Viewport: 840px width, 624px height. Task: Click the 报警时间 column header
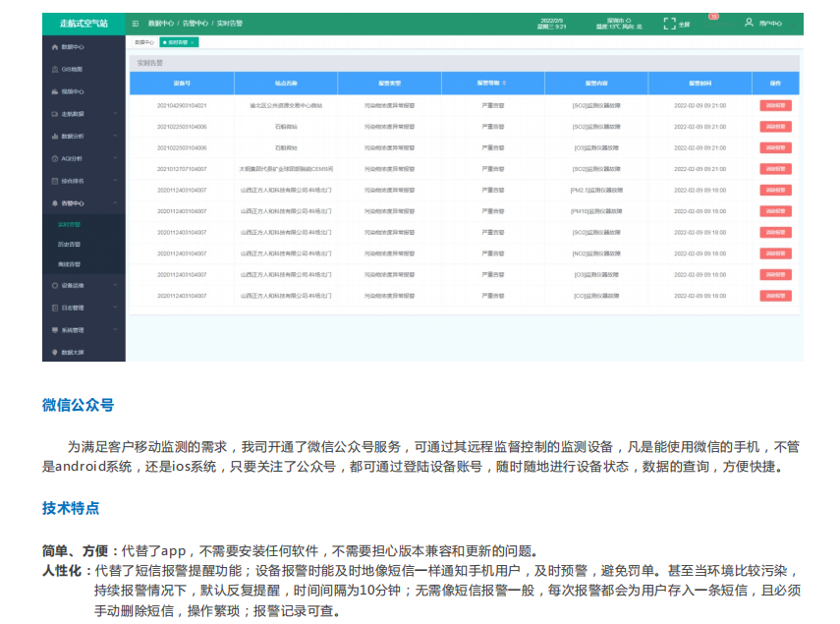[x=700, y=83]
